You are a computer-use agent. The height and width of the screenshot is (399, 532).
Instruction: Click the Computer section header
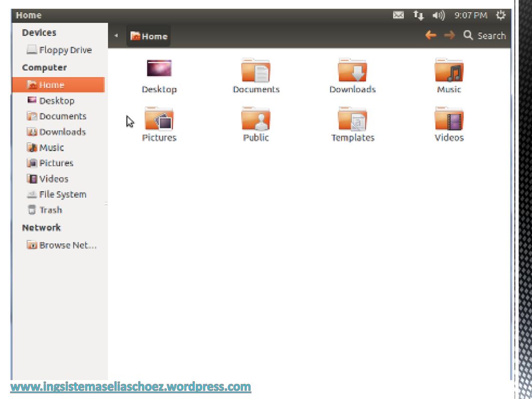click(x=45, y=68)
